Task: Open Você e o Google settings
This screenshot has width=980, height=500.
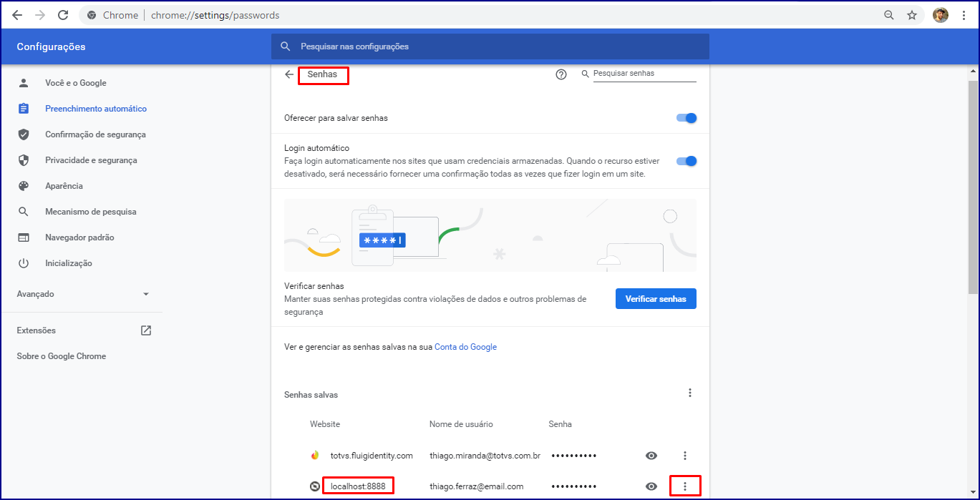Action: point(76,83)
